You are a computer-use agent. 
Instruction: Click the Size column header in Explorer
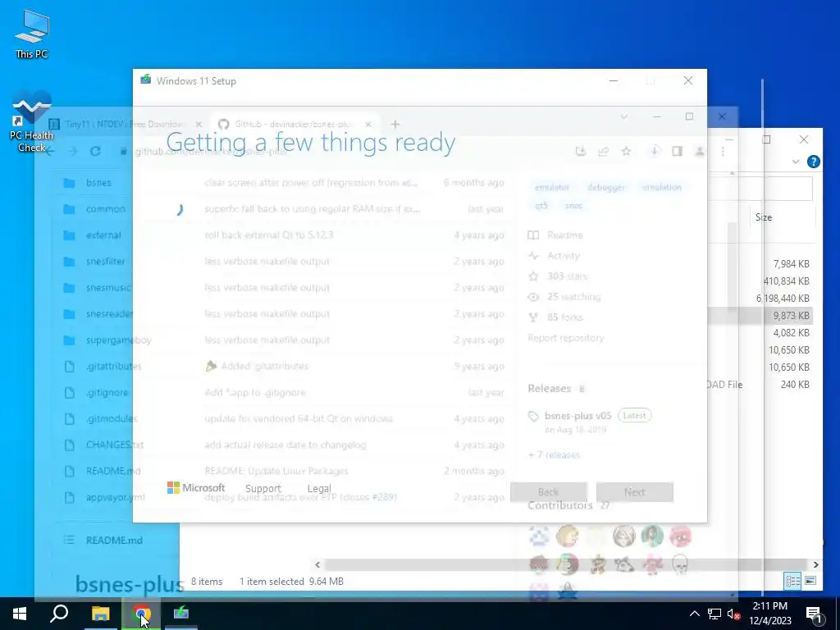pos(764,217)
